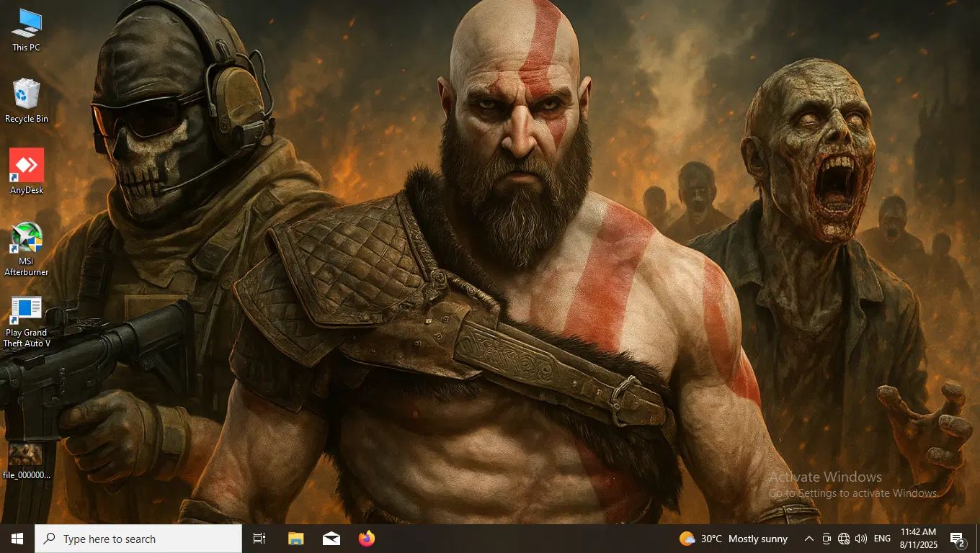Open File Explorer from the taskbar

click(296, 539)
